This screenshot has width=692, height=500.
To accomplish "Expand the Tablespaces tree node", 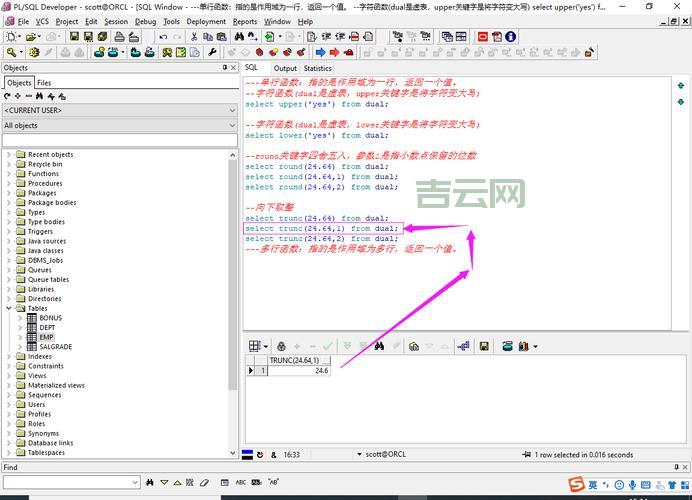I will [9, 452].
